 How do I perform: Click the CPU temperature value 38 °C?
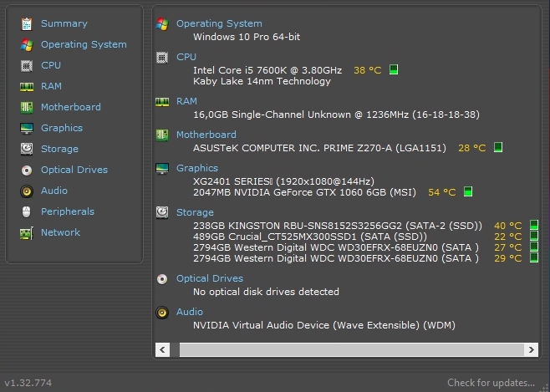[368, 70]
